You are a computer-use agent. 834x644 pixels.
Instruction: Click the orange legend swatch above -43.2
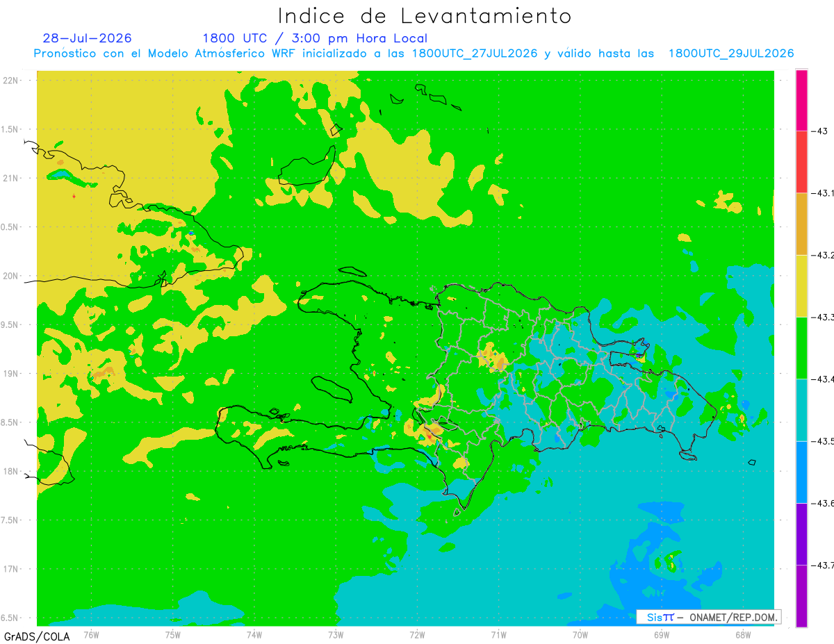click(801, 224)
